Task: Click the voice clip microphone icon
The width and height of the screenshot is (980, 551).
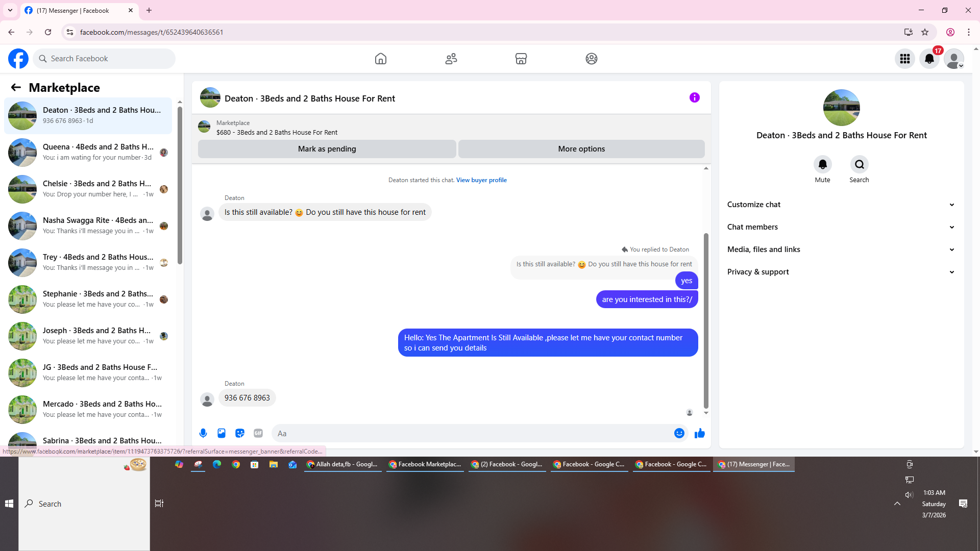Action: [203, 433]
